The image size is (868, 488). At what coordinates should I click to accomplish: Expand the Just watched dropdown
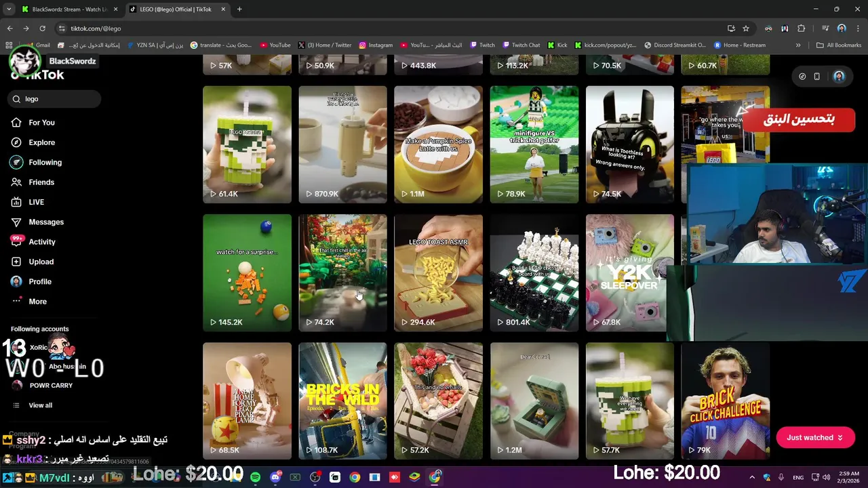click(x=815, y=438)
